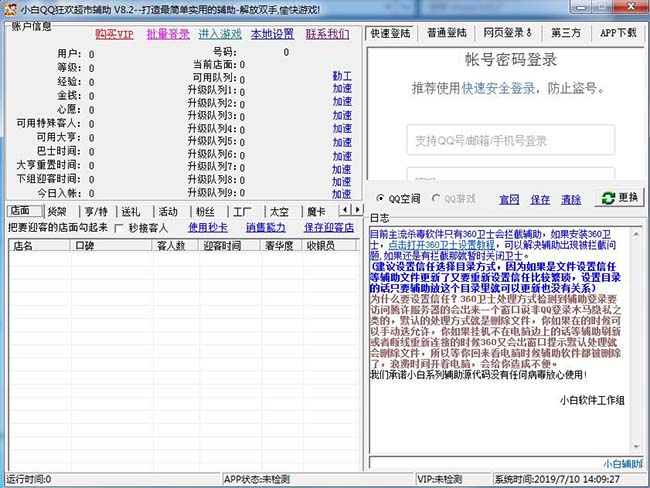
Task: Switch to the 网页登录 tab
Action: pos(507,33)
